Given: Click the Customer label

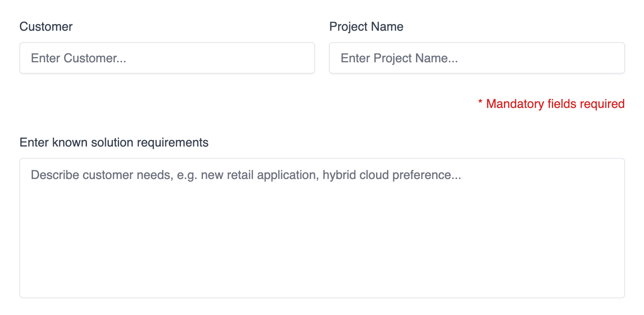Looking at the screenshot, I should [x=46, y=26].
